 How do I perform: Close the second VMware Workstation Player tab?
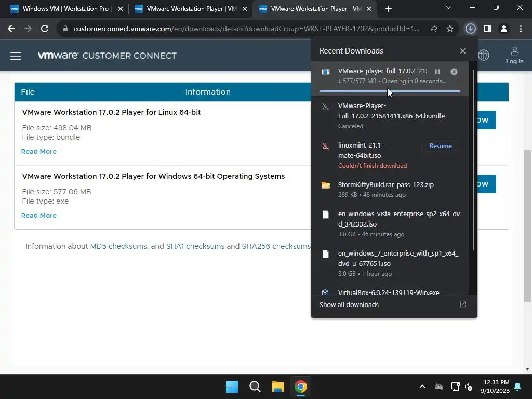245,9
